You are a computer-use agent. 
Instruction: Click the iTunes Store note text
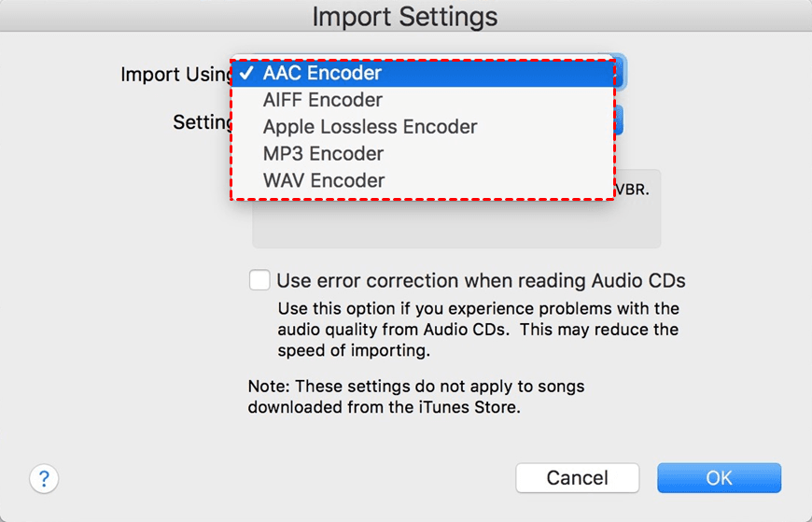(x=416, y=397)
